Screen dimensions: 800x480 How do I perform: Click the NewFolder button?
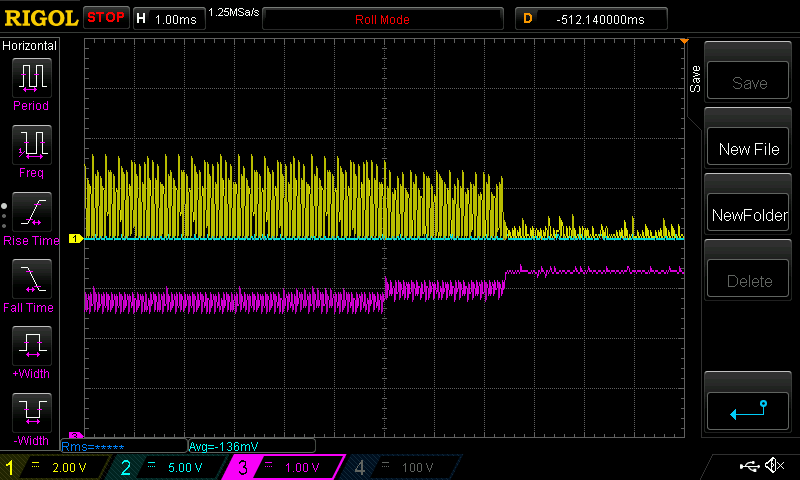tap(749, 215)
